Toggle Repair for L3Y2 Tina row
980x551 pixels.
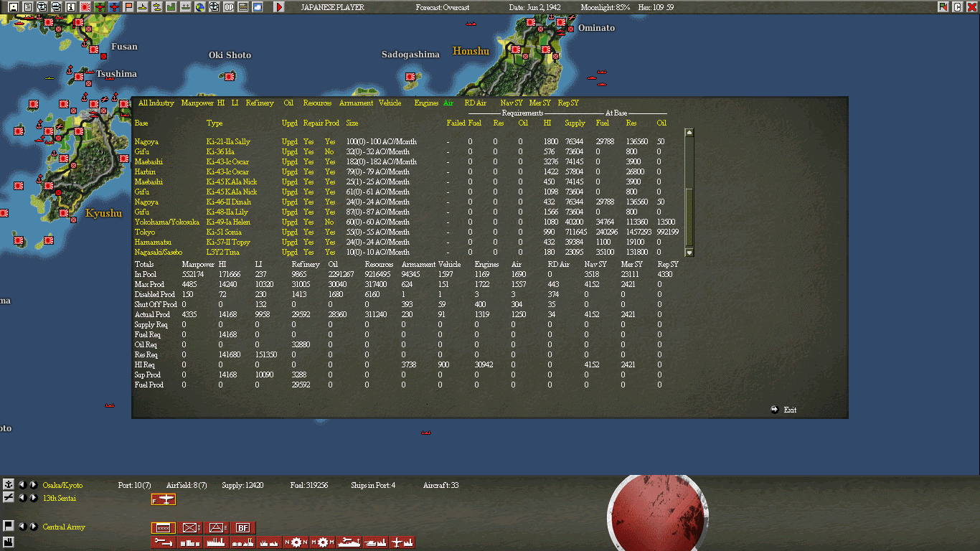308,253
